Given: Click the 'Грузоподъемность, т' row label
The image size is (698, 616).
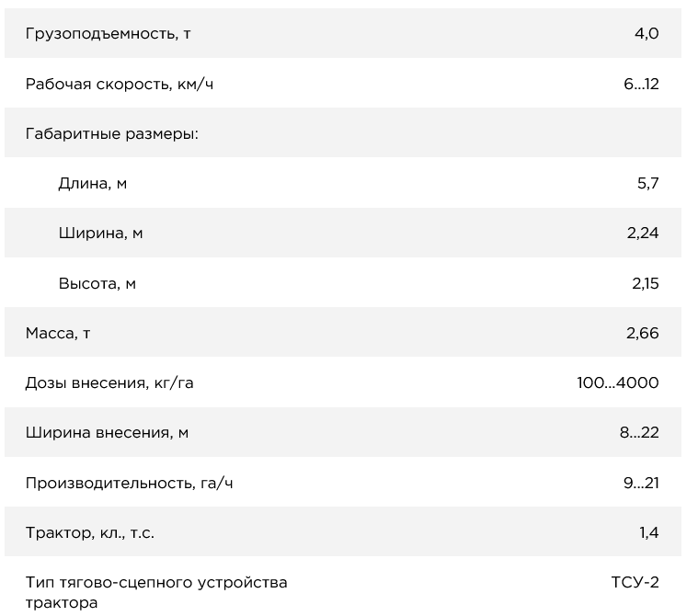Looking at the screenshot, I should [x=108, y=34].
